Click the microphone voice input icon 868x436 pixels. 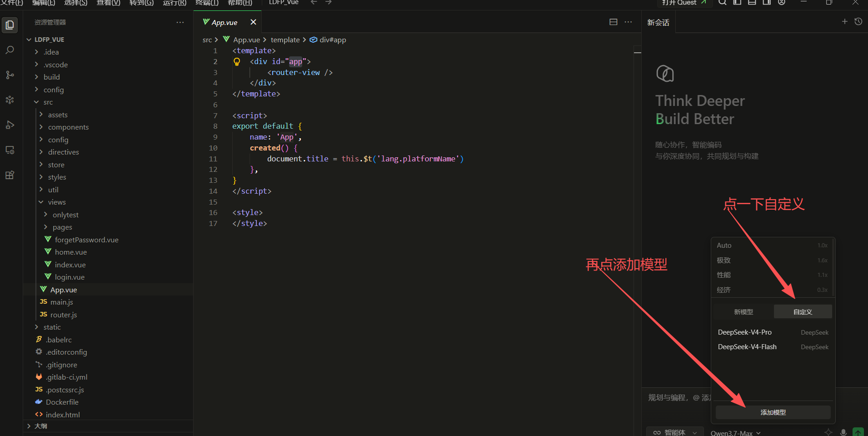843,432
